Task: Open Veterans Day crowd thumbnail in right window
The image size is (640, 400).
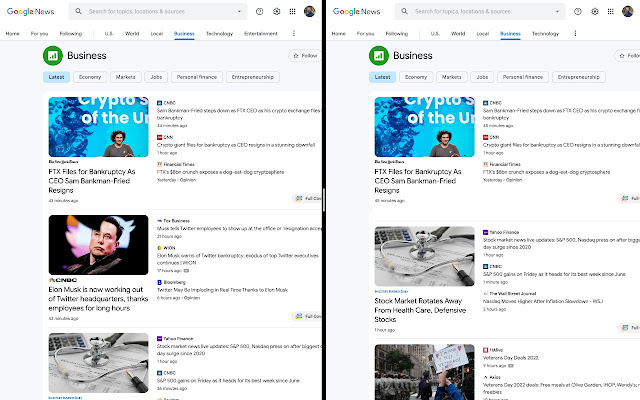Action: pyautogui.click(x=424, y=372)
